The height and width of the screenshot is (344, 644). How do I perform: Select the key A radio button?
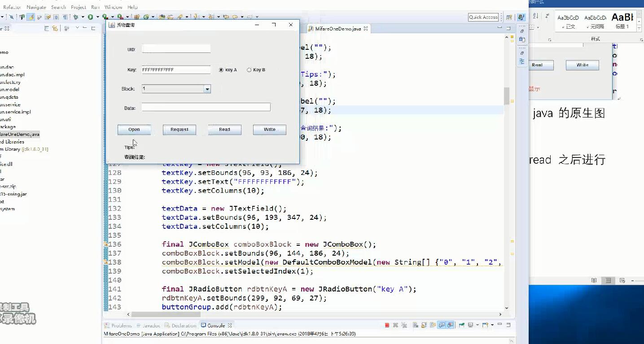(221, 70)
